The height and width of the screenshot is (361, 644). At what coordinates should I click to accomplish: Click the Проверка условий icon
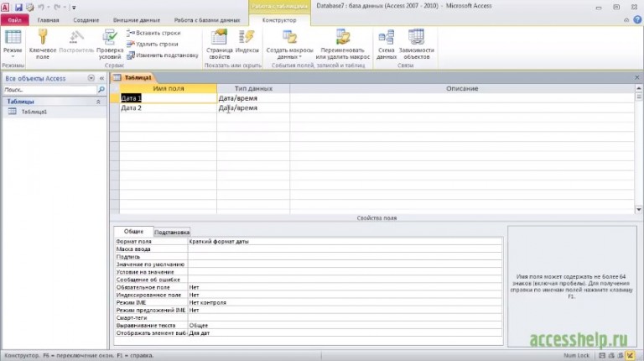[x=109, y=37]
